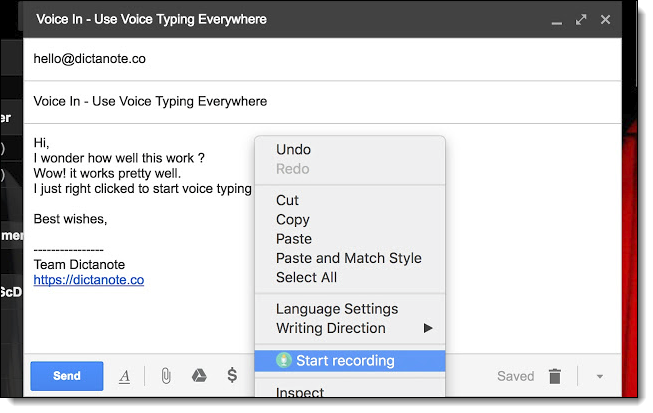Choose Paste and Match Style
This screenshot has height=413, width=653.
coord(350,258)
